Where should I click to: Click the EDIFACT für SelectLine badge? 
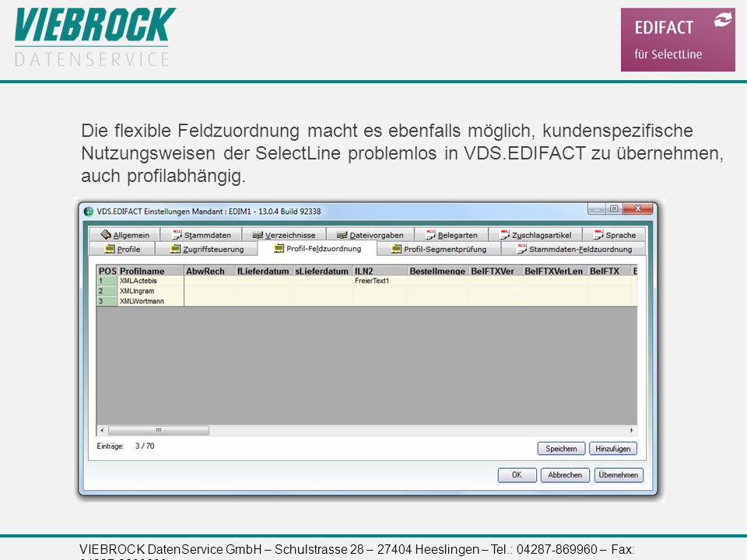coord(678,40)
